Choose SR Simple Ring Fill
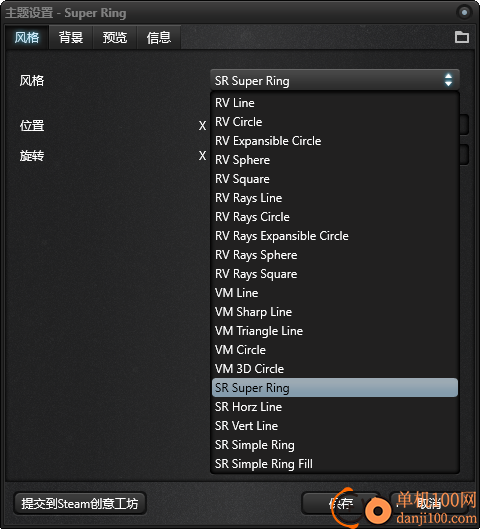Image resolution: width=480 pixels, height=529 pixels. click(x=334, y=464)
